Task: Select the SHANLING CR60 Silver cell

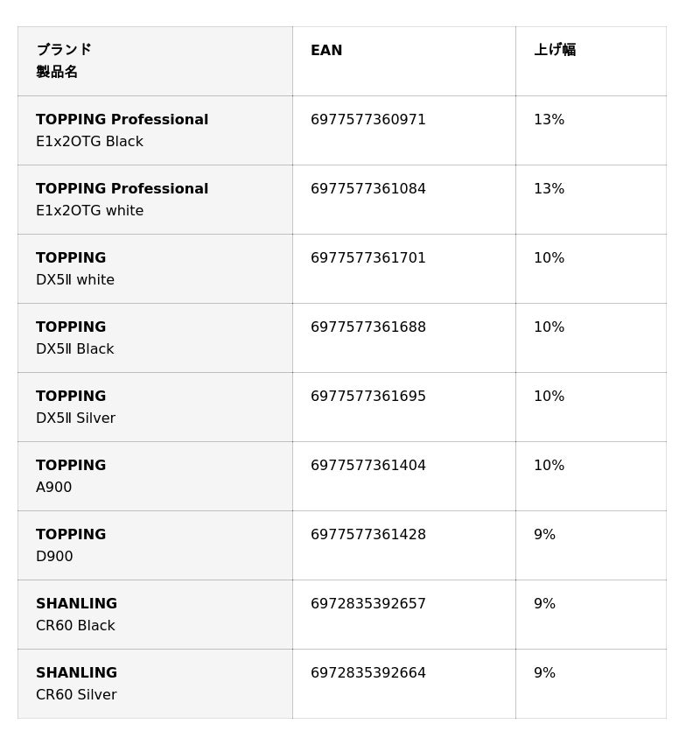Action: click(x=155, y=684)
